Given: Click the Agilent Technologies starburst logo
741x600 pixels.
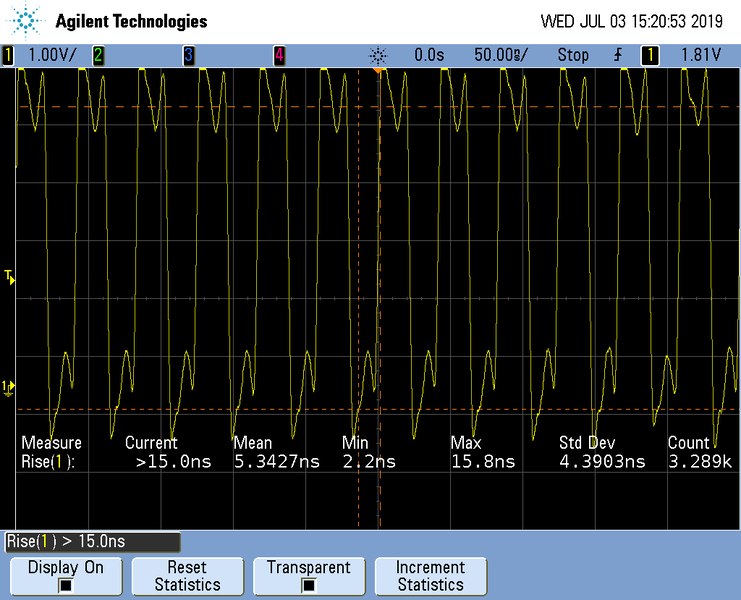Looking at the screenshot, I should pos(26,20).
